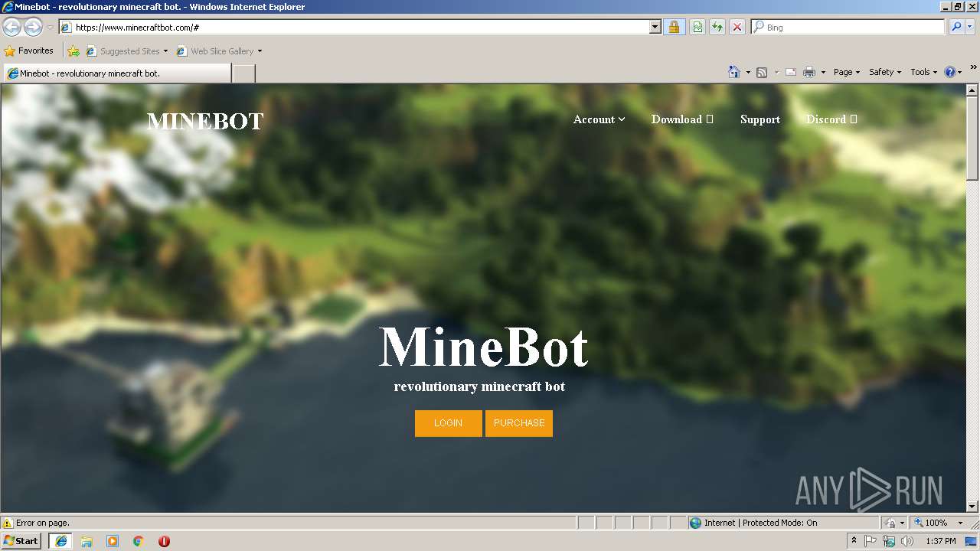Click the Home page icon
Image resolution: width=980 pixels, height=551 pixels.
734,72
